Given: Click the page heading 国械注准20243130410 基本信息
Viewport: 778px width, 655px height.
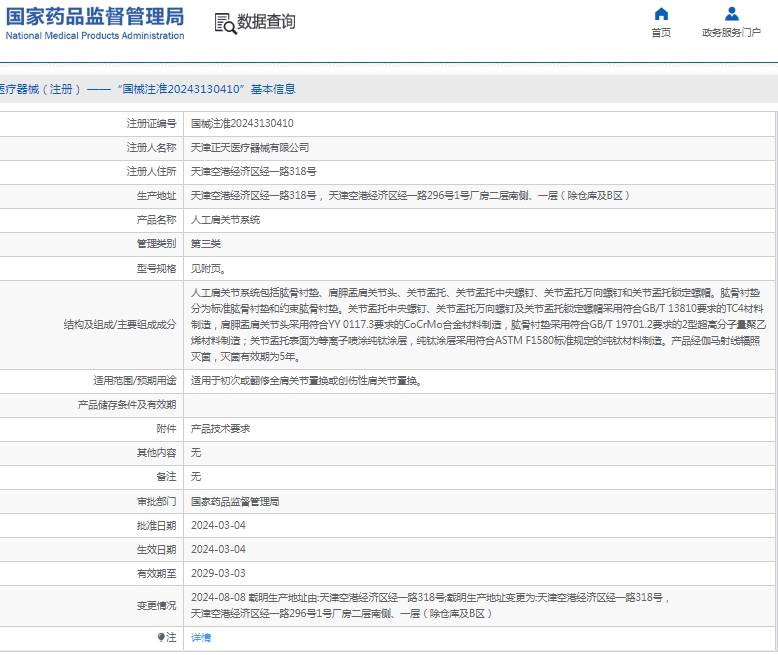Looking at the screenshot, I should click(x=147, y=89).
